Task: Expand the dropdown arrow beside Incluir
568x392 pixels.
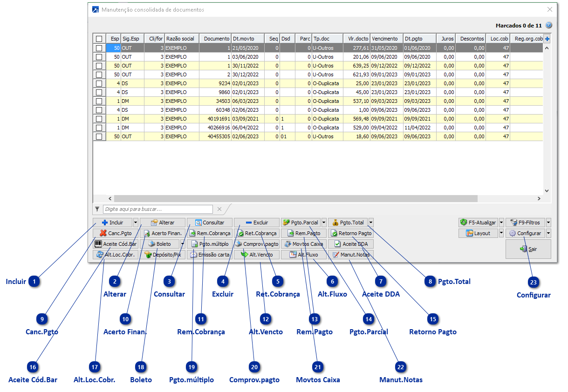Action: (x=136, y=223)
